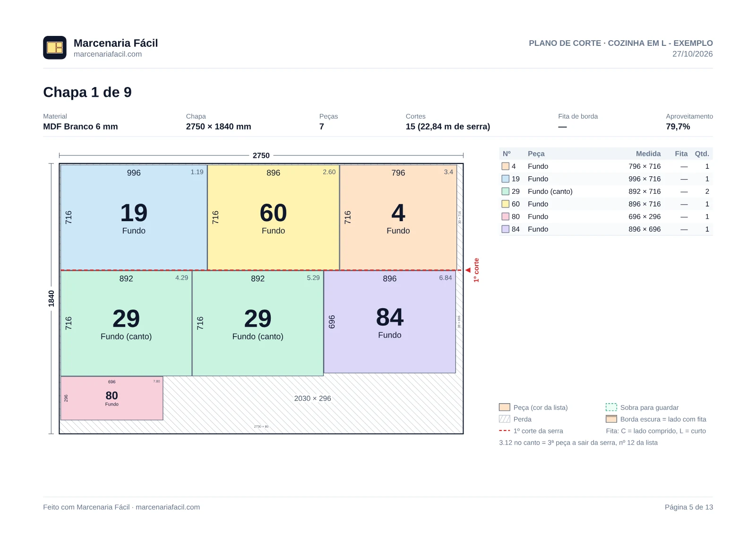Select the purple piece 84 Fundo panel
756x535 pixels.
click(x=390, y=322)
